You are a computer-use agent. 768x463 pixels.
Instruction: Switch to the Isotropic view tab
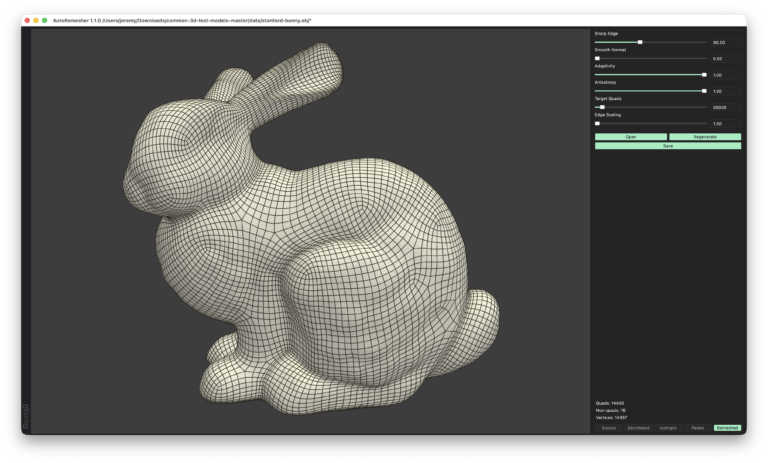pyautogui.click(x=668, y=428)
